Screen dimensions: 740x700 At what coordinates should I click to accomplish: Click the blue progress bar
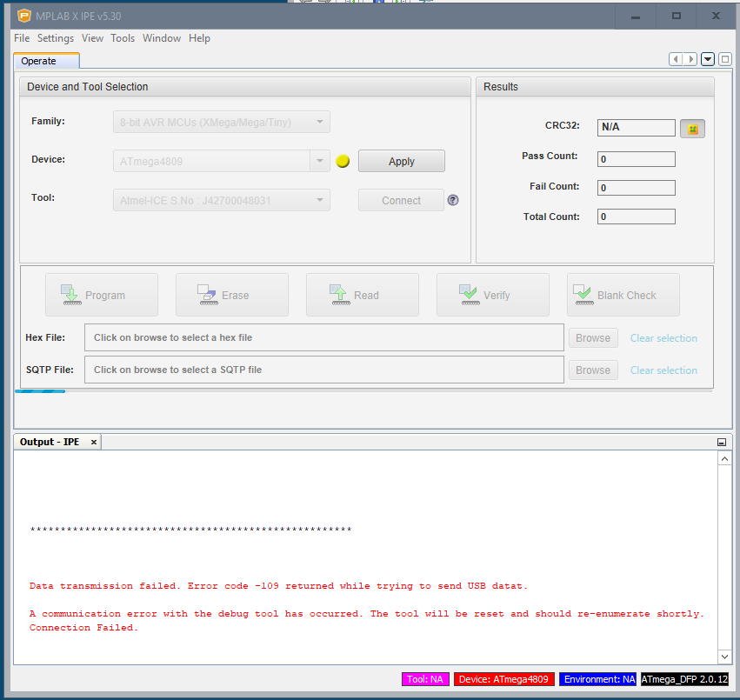tap(40, 391)
